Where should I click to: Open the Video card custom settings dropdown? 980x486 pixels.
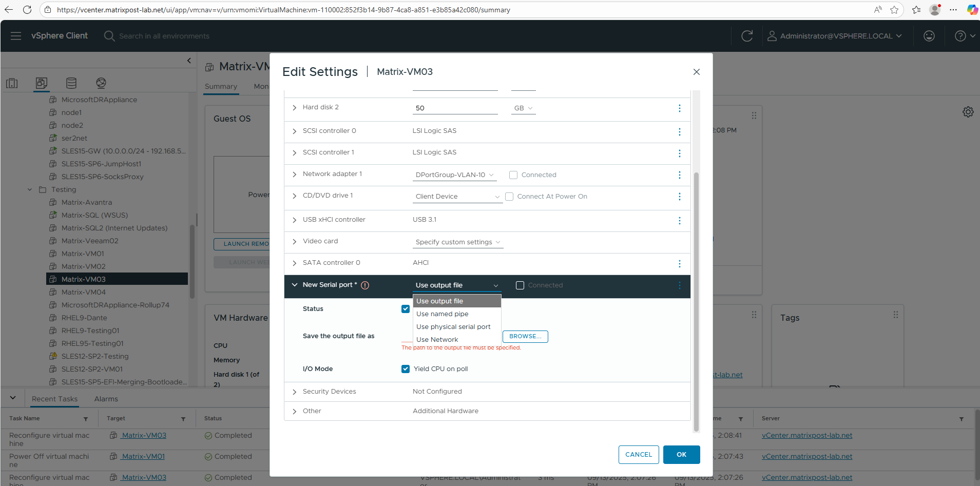click(457, 242)
